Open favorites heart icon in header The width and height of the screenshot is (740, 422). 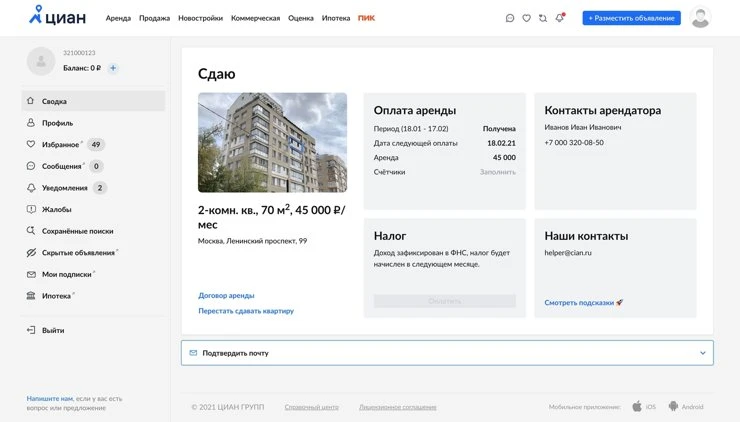[526, 18]
